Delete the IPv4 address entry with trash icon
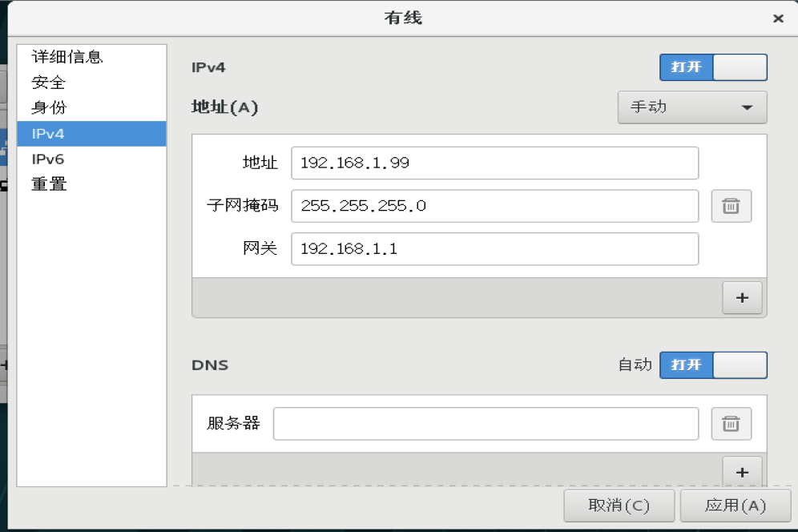798x532 pixels. tap(731, 206)
